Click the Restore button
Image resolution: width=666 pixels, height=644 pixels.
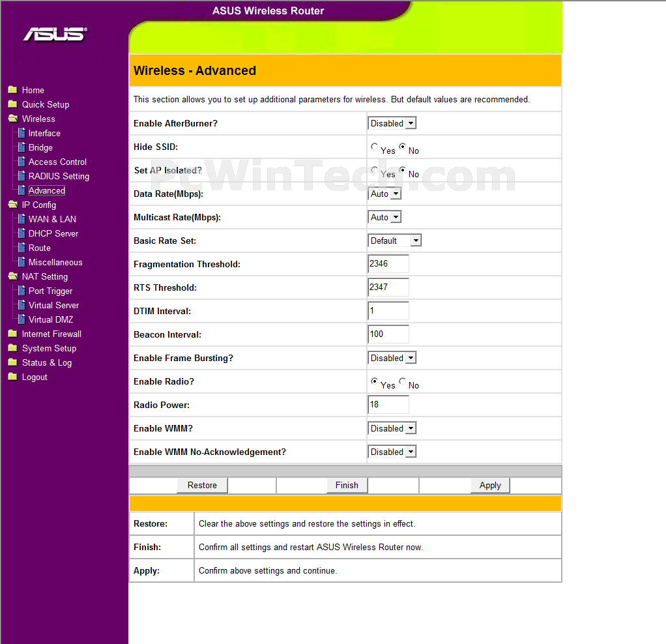(x=202, y=485)
